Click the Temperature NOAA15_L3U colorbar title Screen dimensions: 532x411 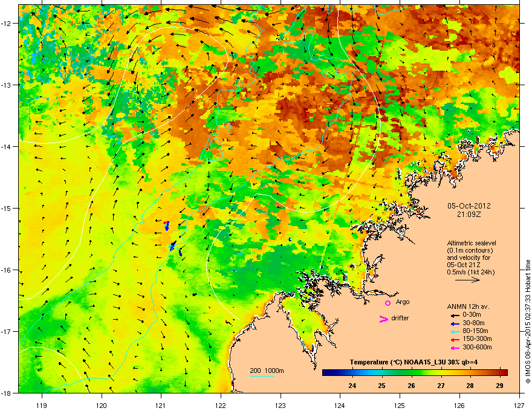pos(414,362)
